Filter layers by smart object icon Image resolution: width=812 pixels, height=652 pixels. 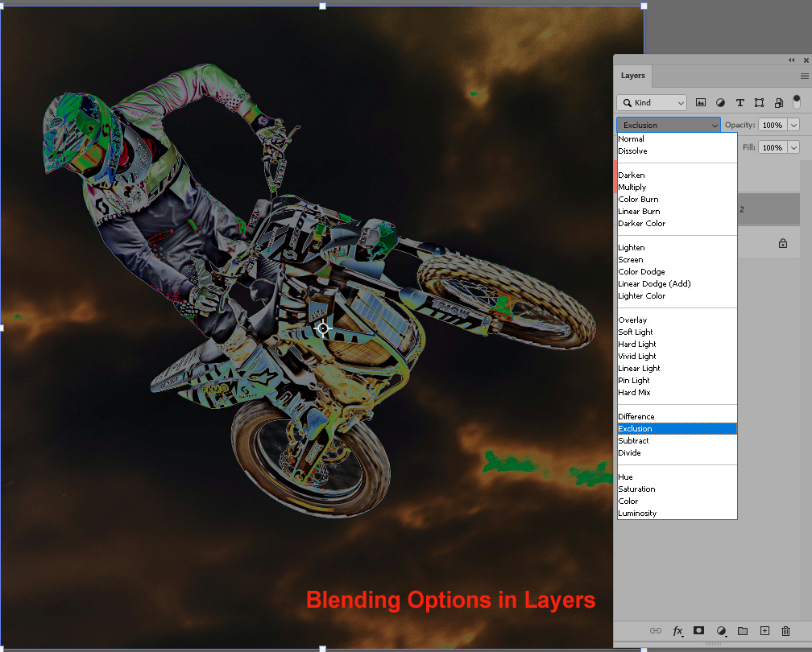(778, 103)
